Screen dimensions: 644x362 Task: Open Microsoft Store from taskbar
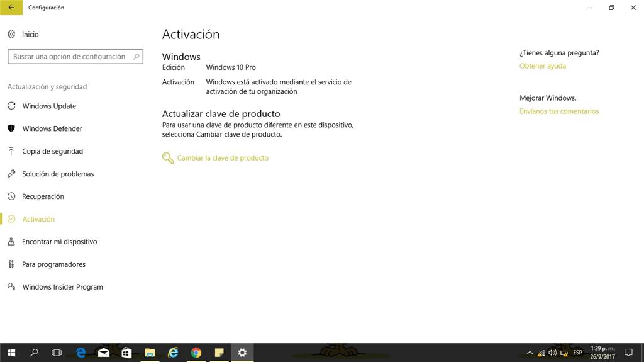click(126, 353)
